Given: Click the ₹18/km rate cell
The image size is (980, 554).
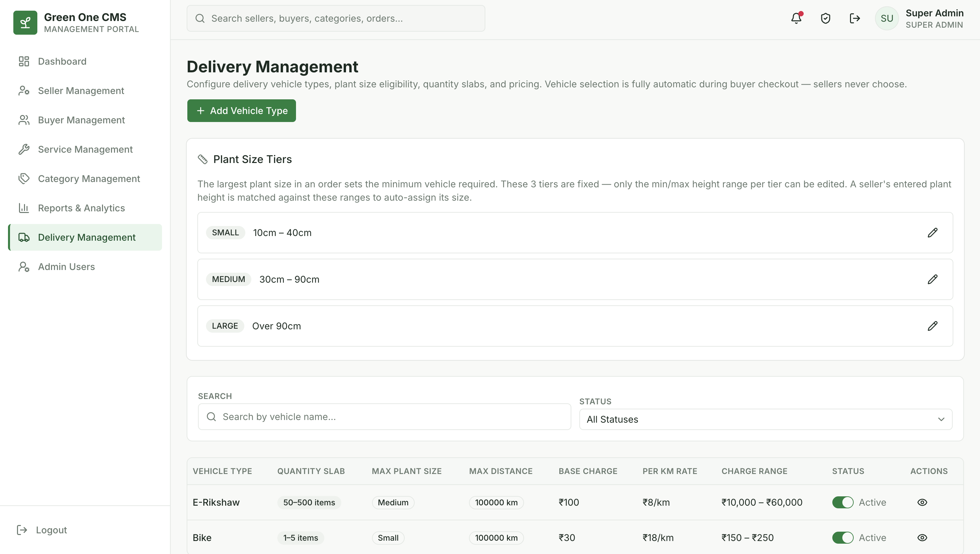Looking at the screenshot, I should click(x=658, y=538).
